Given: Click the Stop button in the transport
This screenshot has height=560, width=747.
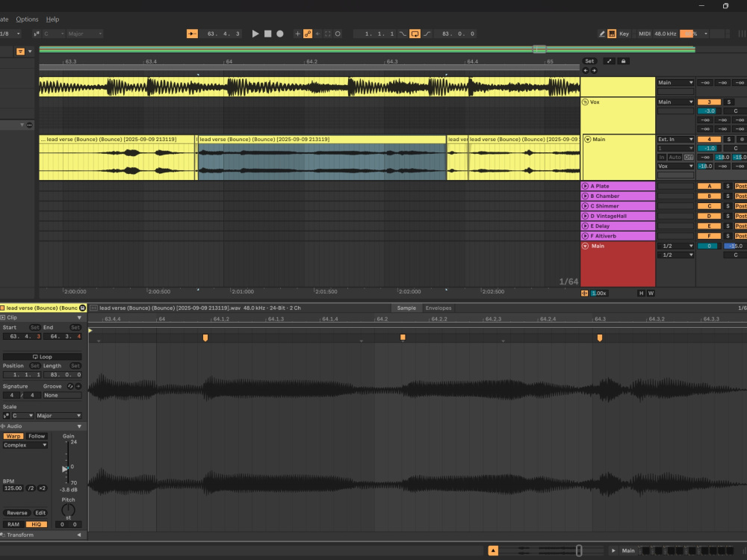Looking at the screenshot, I should pyautogui.click(x=267, y=34).
